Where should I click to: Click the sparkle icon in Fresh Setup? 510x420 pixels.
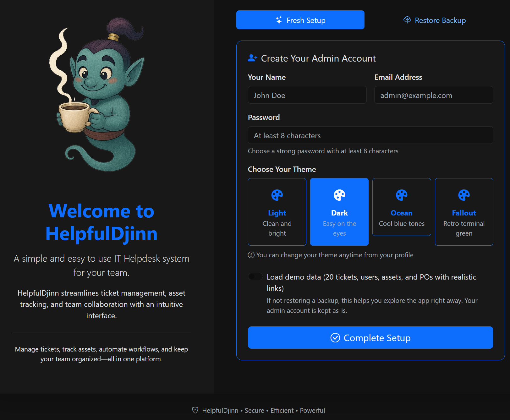[x=279, y=20]
